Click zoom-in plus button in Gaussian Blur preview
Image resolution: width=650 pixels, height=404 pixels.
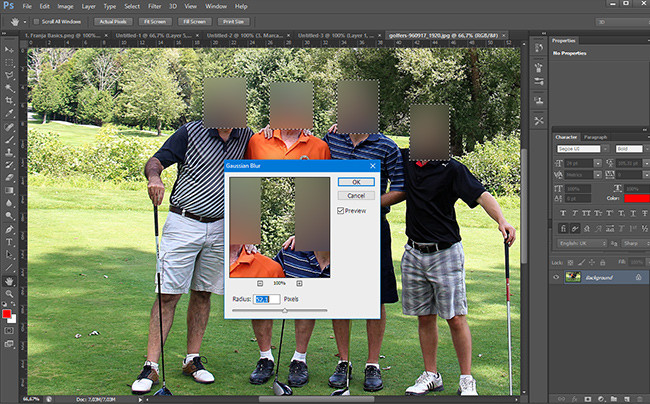(301, 284)
